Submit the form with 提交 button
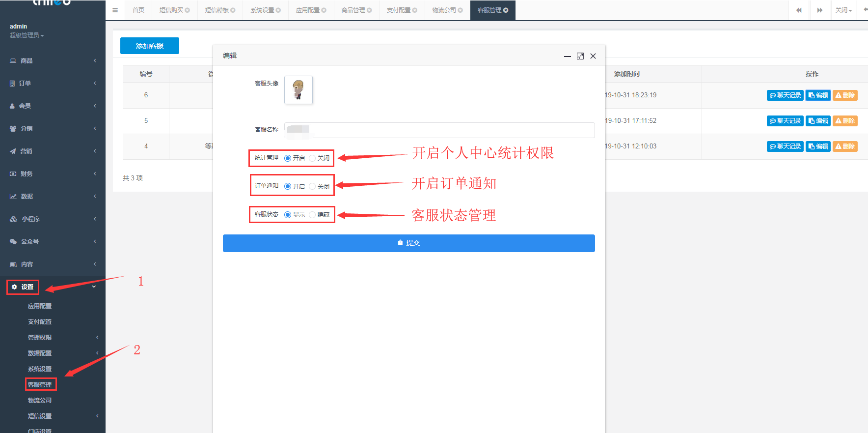Viewport: 868px width, 433px height. 409,243
